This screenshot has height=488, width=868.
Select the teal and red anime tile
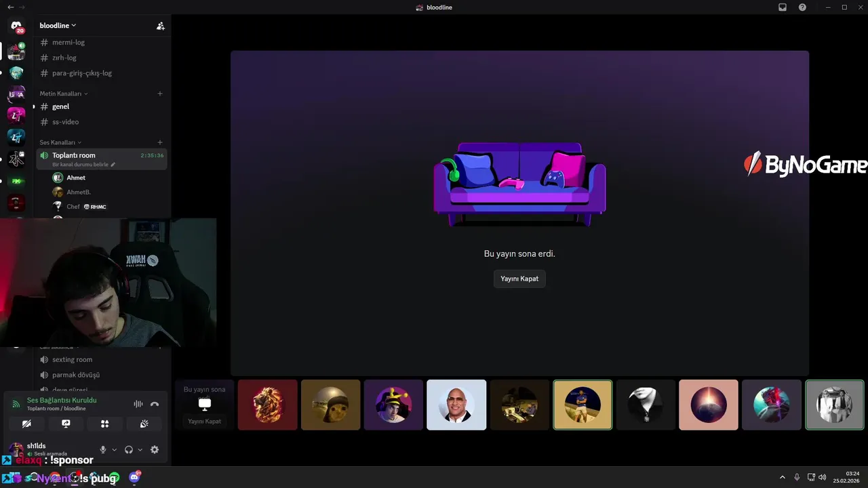(x=772, y=405)
